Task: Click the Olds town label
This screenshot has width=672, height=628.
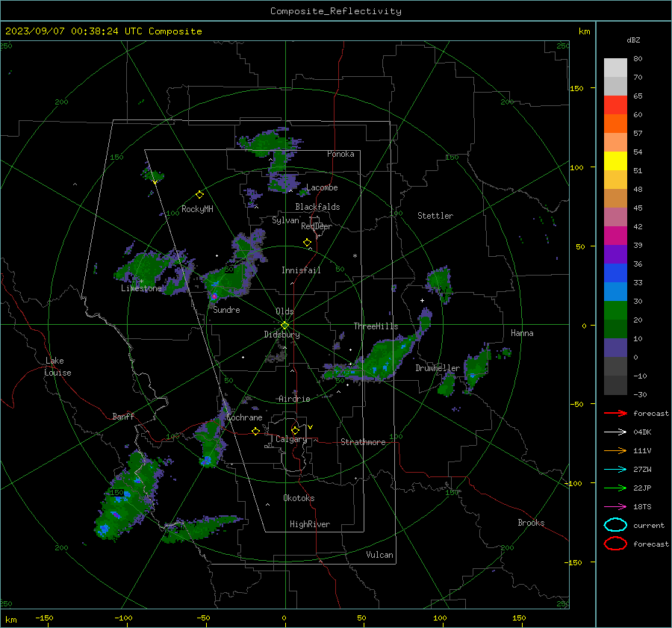Action: pyautogui.click(x=284, y=311)
